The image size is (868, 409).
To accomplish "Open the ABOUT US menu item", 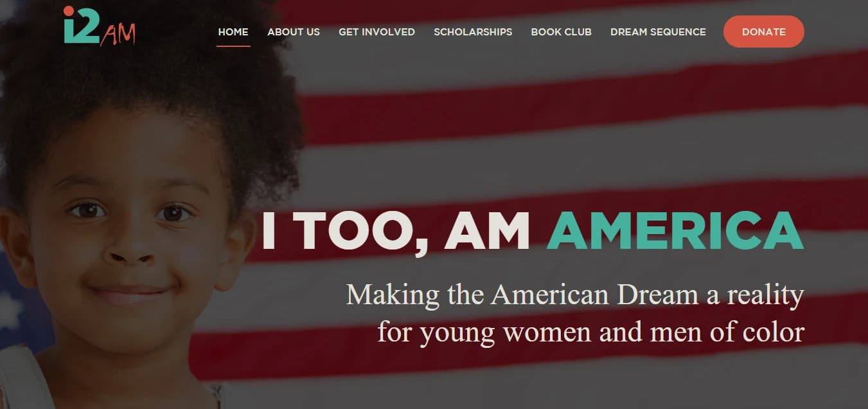I will point(294,32).
